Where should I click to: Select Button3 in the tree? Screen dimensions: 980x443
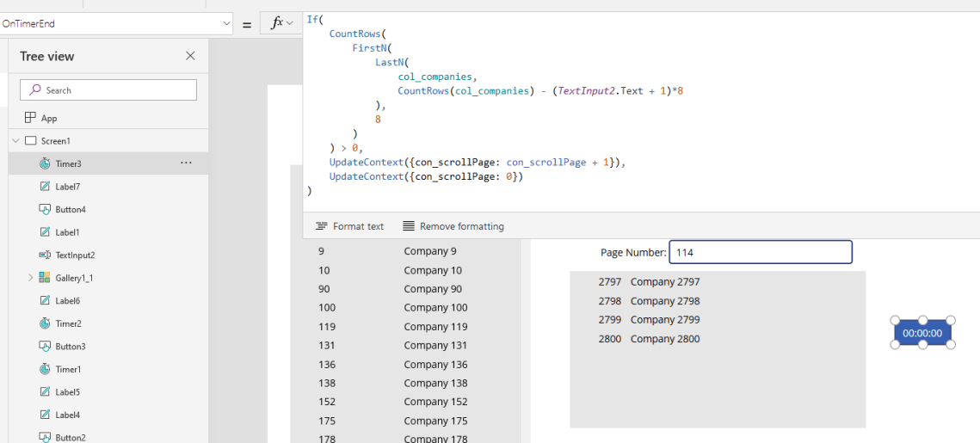pyautogui.click(x=71, y=347)
